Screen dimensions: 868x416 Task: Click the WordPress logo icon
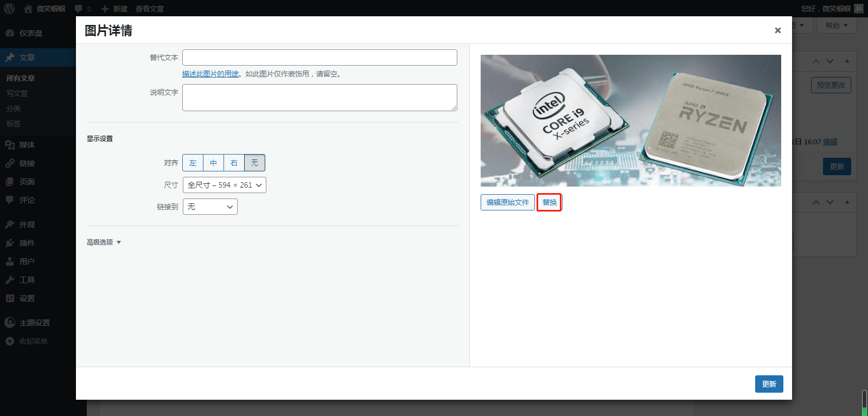[9, 9]
